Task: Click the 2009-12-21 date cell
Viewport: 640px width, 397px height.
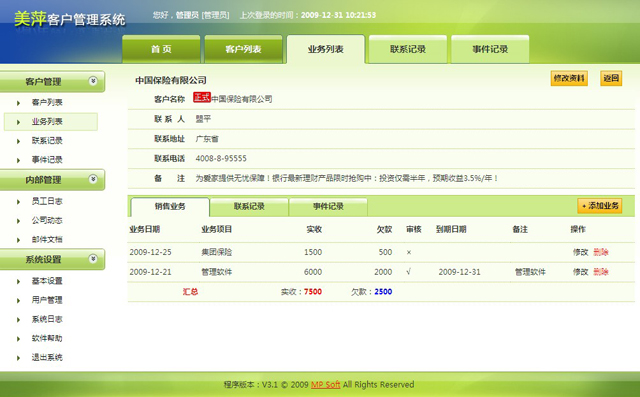Action: (x=150, y=272)
